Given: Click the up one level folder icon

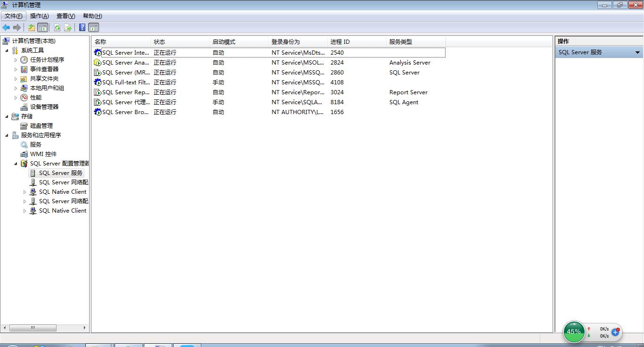Looking at the screenshot, I should click(x=31, y=27).
